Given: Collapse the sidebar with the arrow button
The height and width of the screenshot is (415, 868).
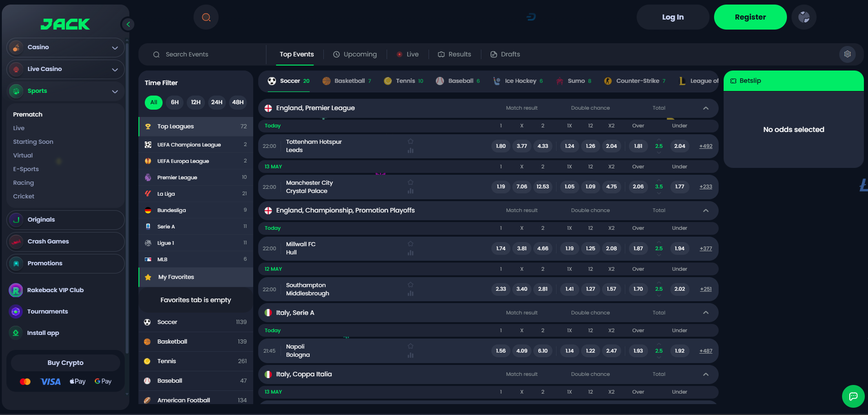Looking at the screenshot, I should 128,24.
